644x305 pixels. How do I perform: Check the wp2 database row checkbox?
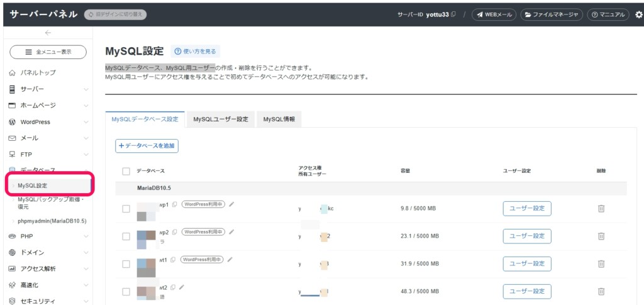126,236
